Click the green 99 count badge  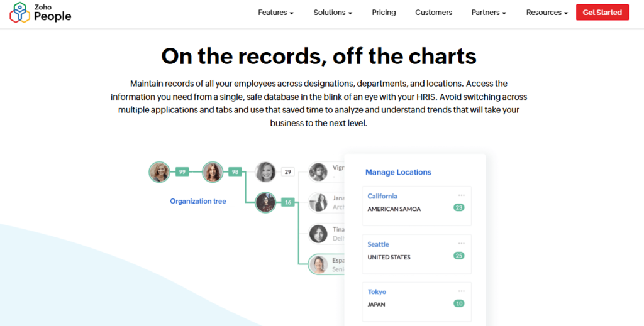tap(182, 172)
